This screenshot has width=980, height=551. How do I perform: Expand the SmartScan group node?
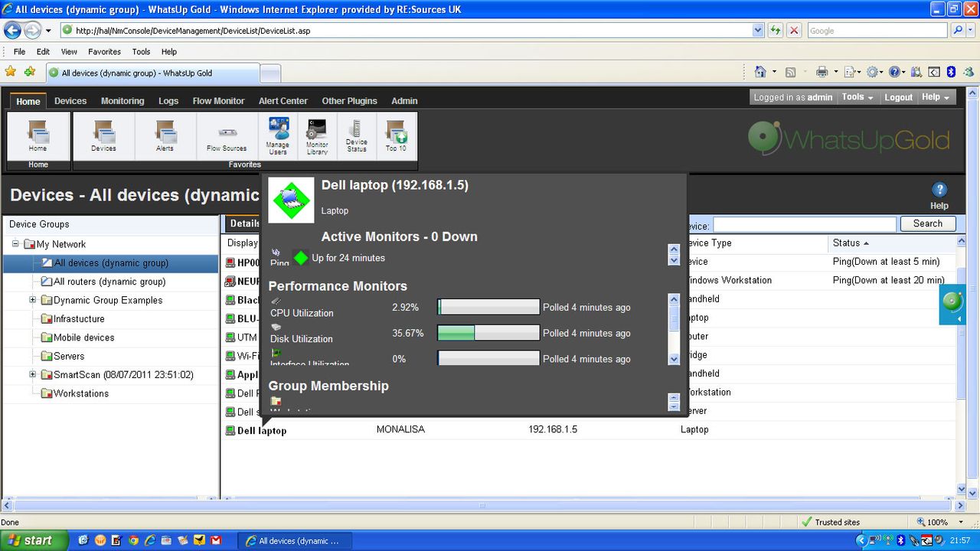tap(33, 375)
